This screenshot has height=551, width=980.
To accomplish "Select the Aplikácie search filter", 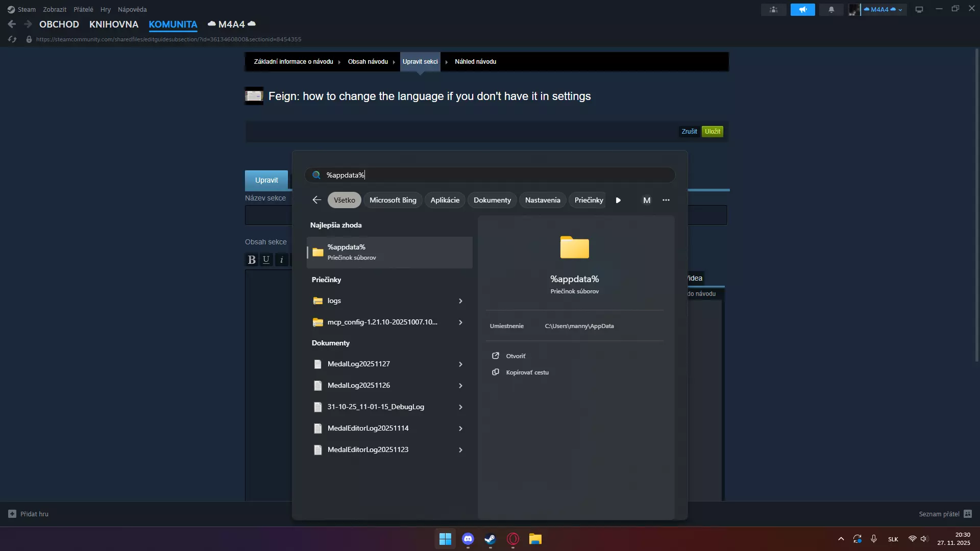I will pos(445,200).
